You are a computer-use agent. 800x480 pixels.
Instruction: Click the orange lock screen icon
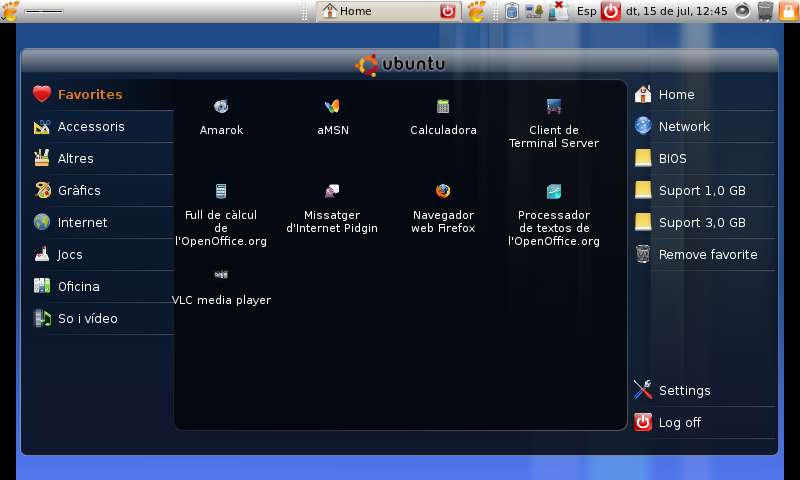788,11
